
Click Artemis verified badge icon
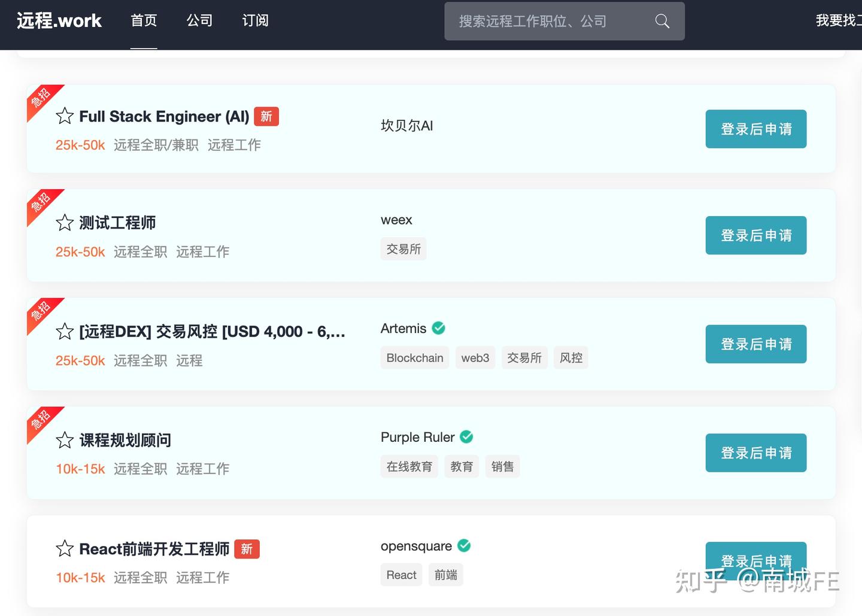click(x=439, y=328)
